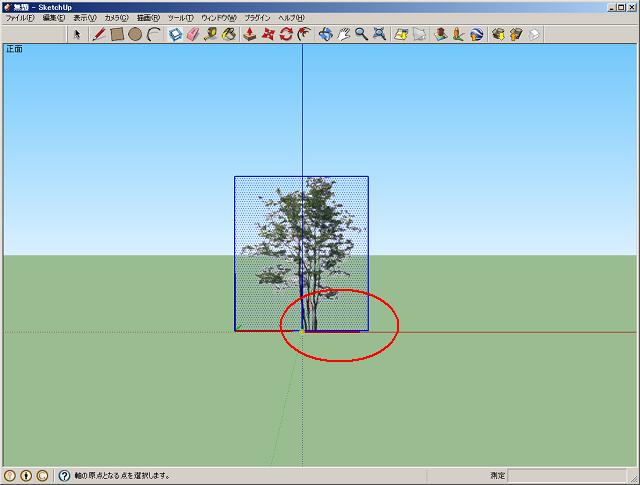Open the ファイル (File) menu

click(x=18, y=18)
